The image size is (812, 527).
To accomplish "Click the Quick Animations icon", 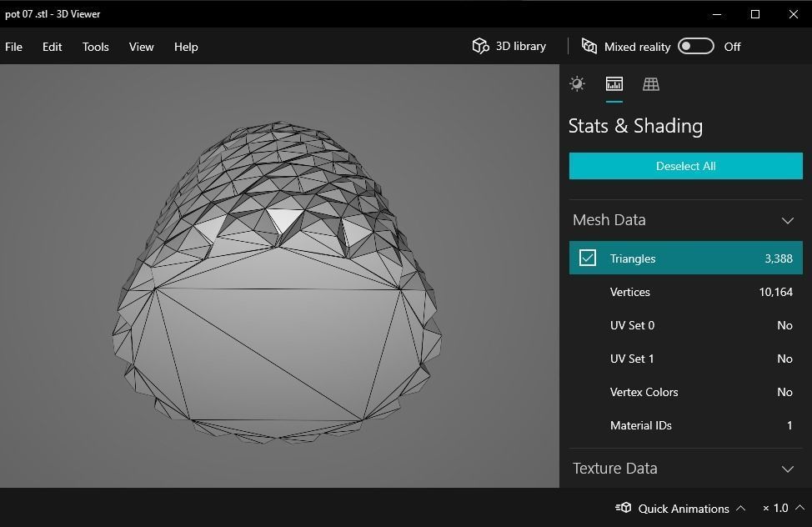I will click(623, 508).
